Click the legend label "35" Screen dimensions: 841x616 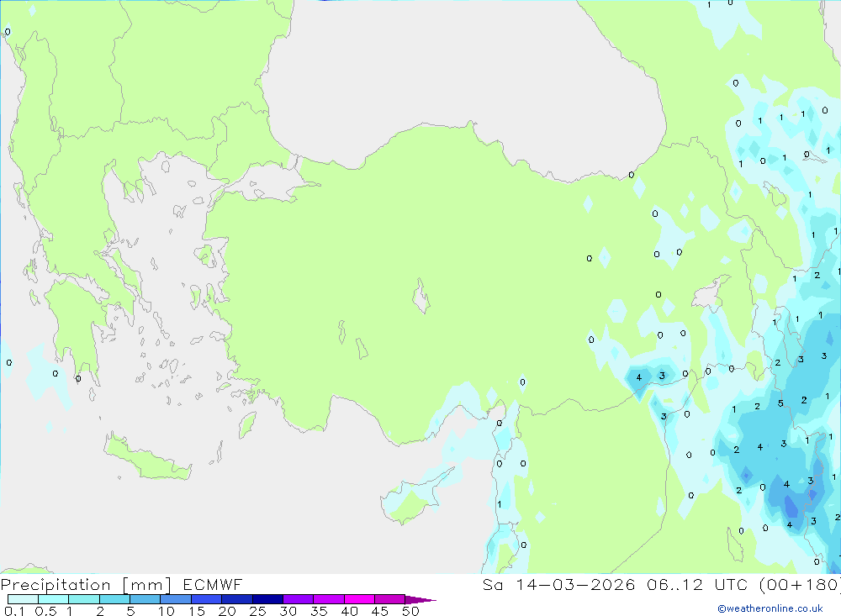coord(319,611)
